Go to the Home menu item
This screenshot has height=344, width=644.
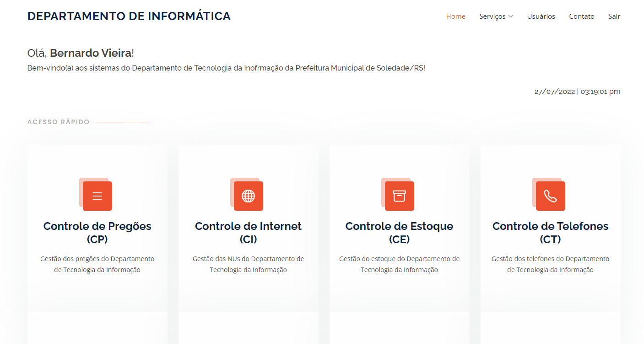[455, 16]
